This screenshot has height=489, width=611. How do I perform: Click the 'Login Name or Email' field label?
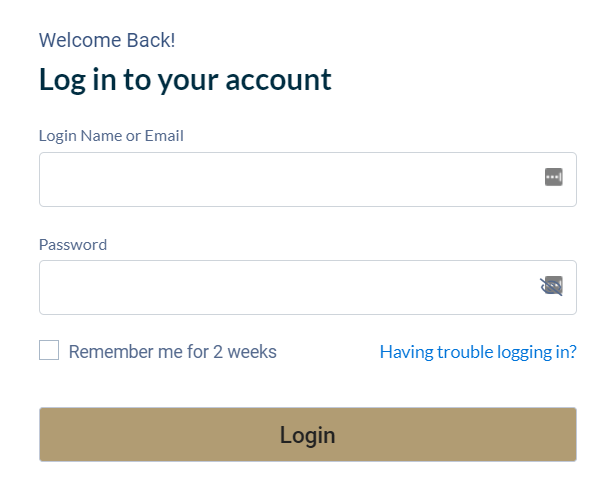(111, 136)
